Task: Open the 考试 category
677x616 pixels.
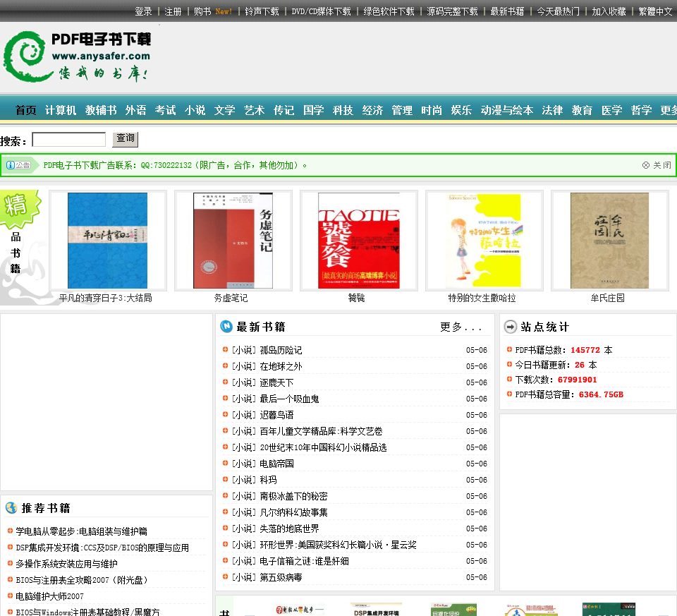Action: pos(165,110)
